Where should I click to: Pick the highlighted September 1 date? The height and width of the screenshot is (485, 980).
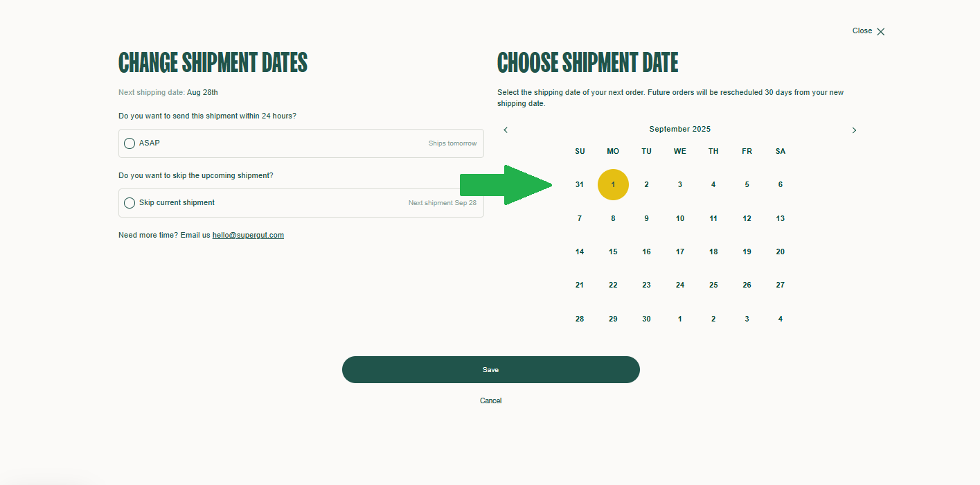click(x=613, y=185)
